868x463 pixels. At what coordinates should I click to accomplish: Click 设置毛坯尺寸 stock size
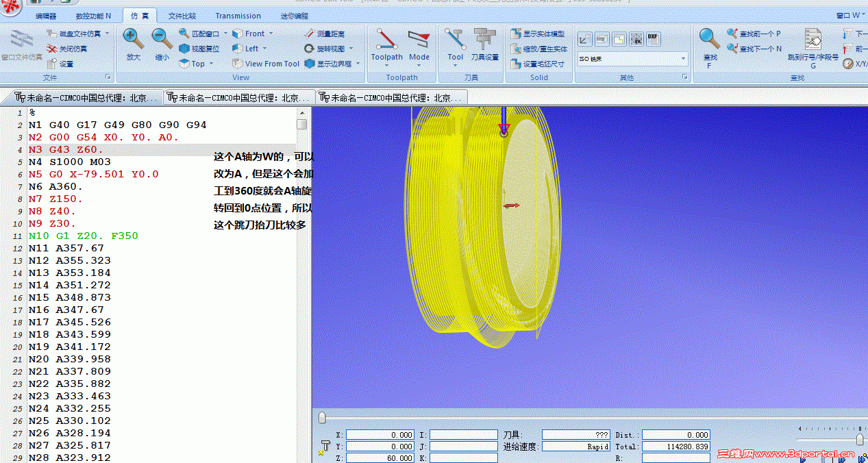pyautogui.click(x=538, y=64)
